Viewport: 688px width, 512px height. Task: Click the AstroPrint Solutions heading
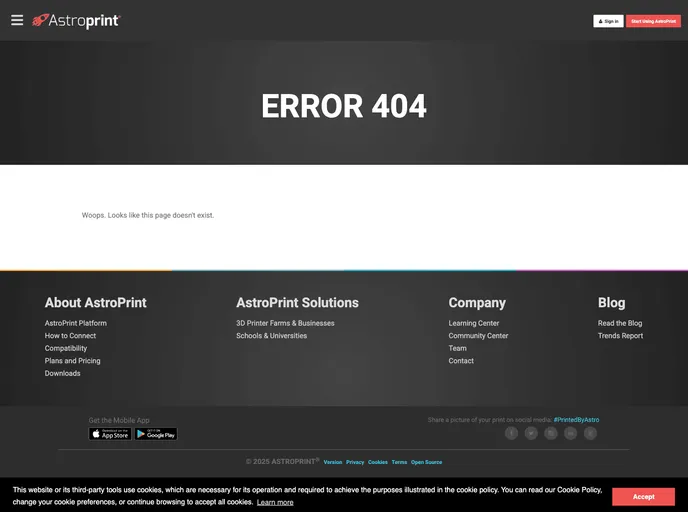pos(297,303)
